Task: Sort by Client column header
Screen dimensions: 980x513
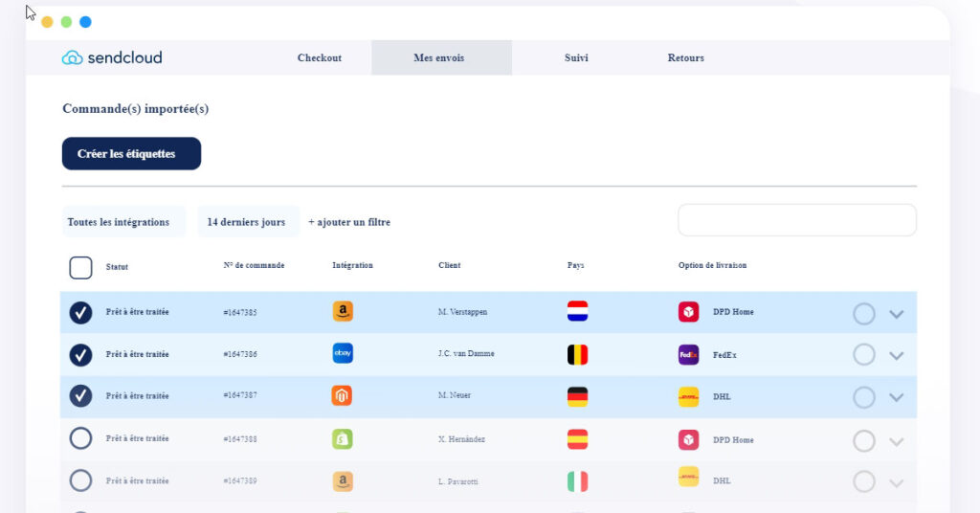Action: tap(450, 265)
